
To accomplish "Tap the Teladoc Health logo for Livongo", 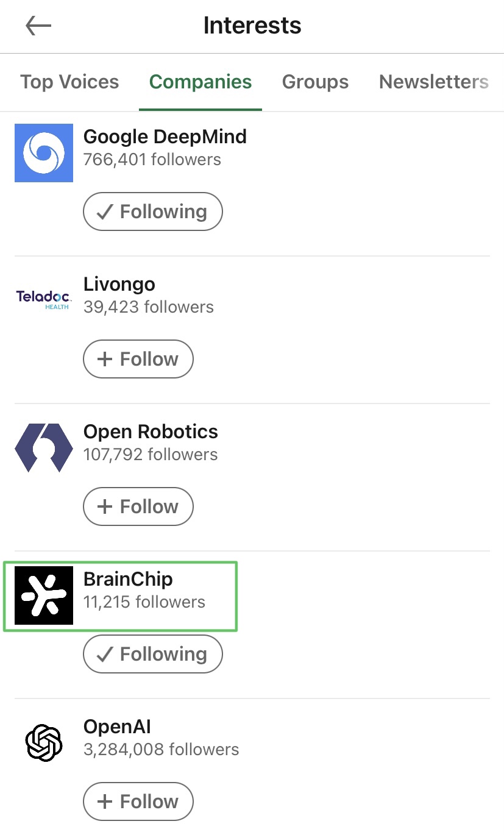I will [44, 300].
